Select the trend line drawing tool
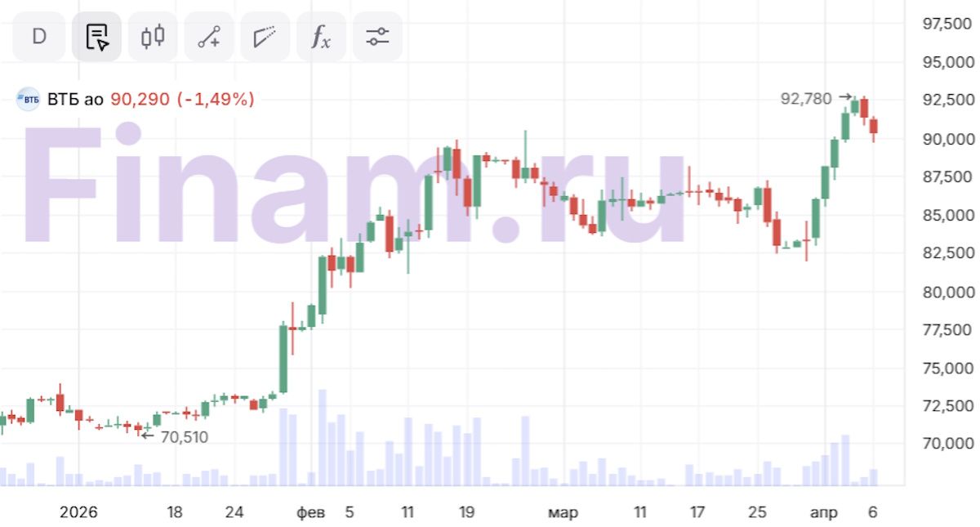This screenshot has width=980, height=527. [x=208, y=37]
